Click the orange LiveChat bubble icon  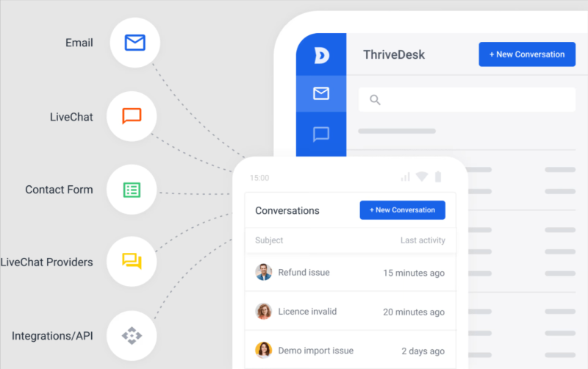coord(132,116)
